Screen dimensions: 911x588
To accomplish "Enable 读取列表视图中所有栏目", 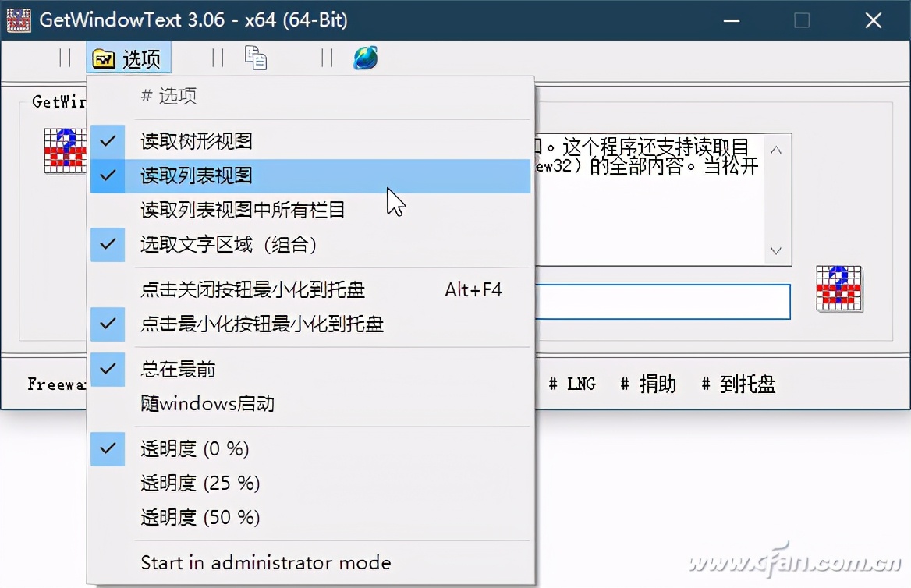I will click(310, 210).
